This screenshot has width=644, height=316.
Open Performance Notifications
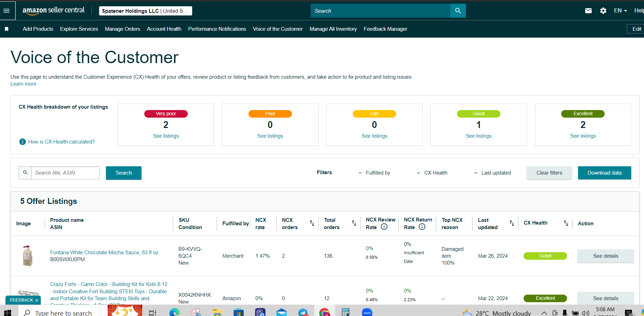pyautogui.click(x=217, y=29)
